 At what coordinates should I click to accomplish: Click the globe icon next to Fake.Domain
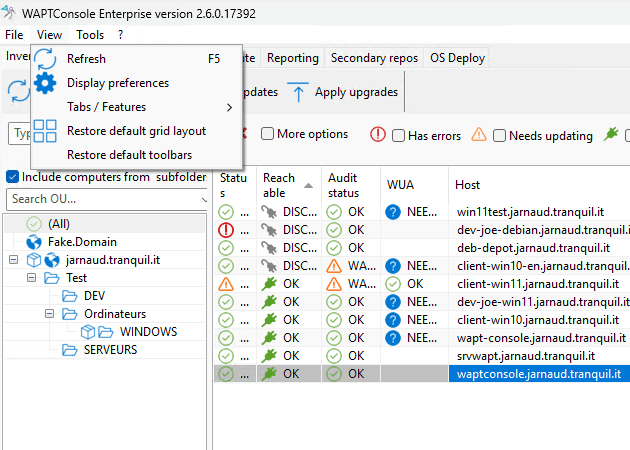[x=32, y=242]
